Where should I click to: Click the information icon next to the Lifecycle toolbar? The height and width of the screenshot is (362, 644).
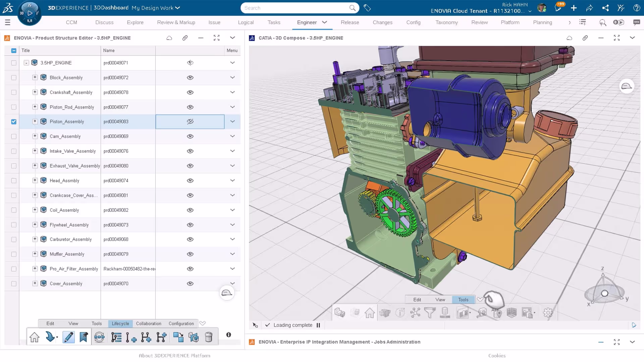click(x=229, y=335)
